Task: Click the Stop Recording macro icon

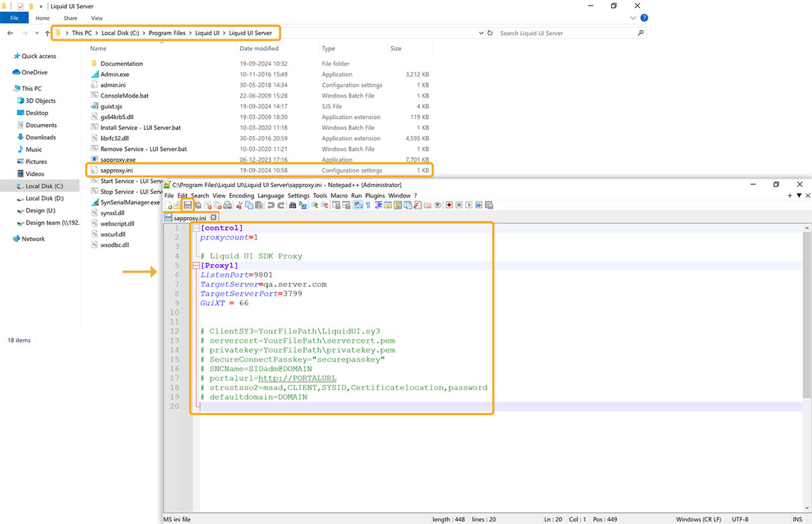Action: point(459,205)
